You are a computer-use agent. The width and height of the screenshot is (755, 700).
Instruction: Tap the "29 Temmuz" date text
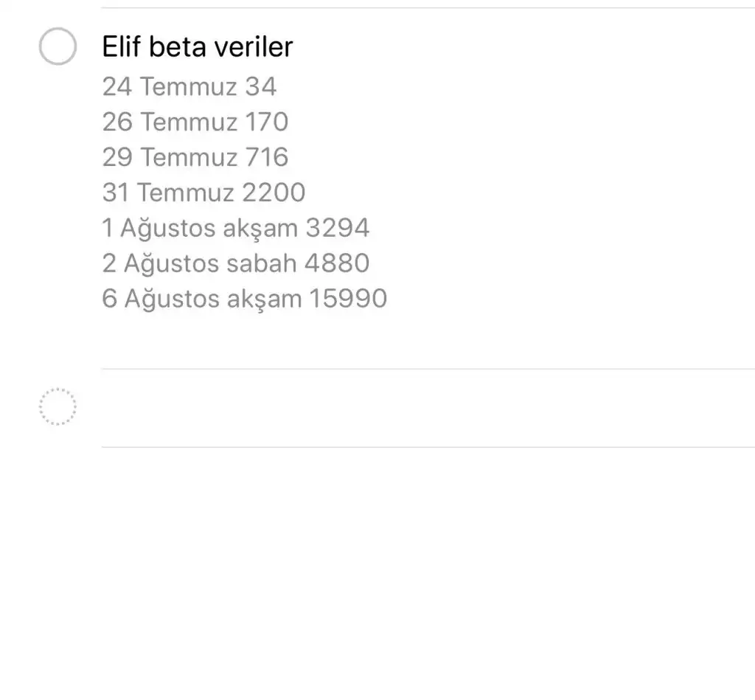tap(170, 157)
